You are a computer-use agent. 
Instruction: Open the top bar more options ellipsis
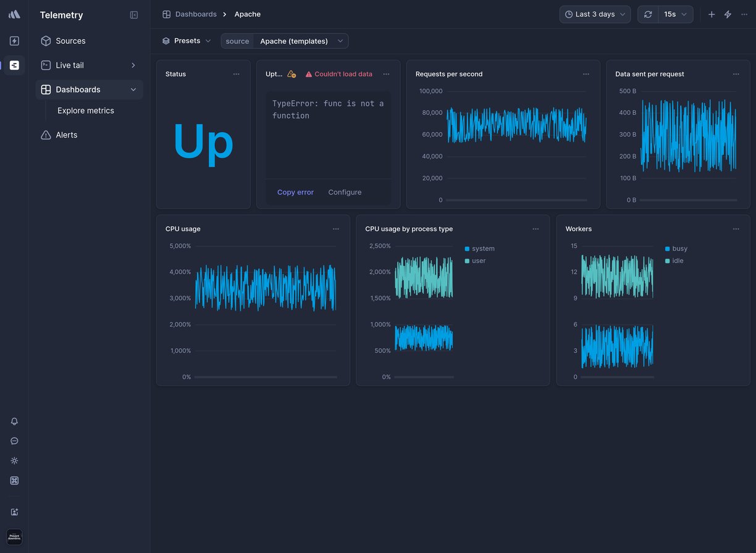(x=744, y=14)
